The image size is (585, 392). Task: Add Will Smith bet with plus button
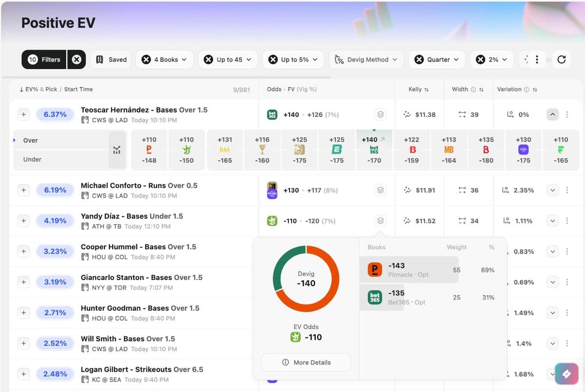pyautogui.click(x=23, y=343)
